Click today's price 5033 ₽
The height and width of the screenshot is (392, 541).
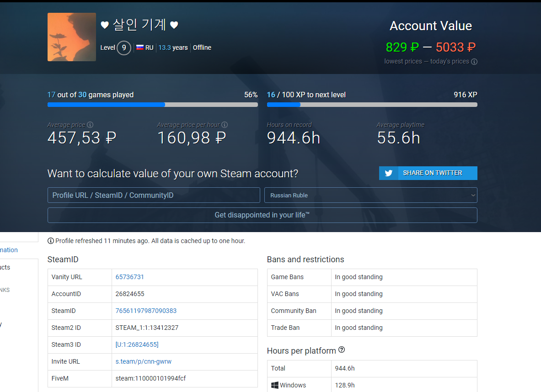[456, 47]
